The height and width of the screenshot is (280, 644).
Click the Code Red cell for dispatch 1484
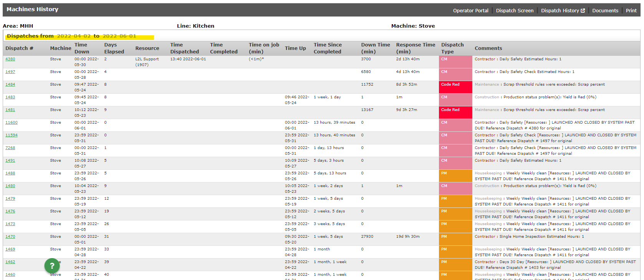click(x=455, y=87)
